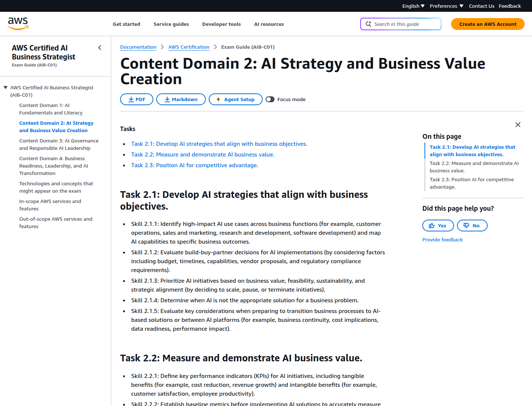
Task: Open the Developer tools menu
Action: click(x=221, y=24)
